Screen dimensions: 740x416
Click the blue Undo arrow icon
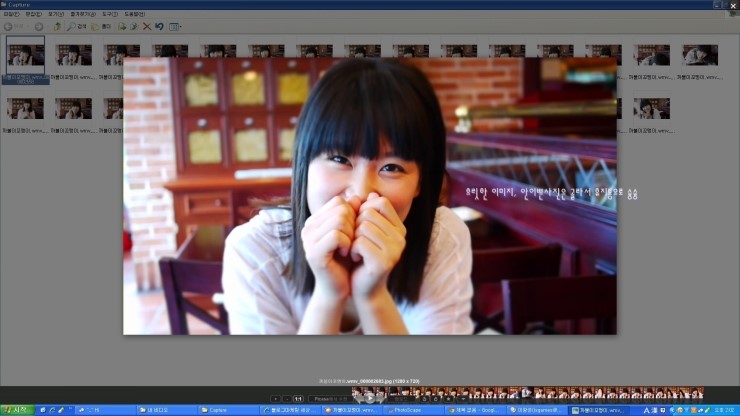pyautogui.click(x=160, y=27)
